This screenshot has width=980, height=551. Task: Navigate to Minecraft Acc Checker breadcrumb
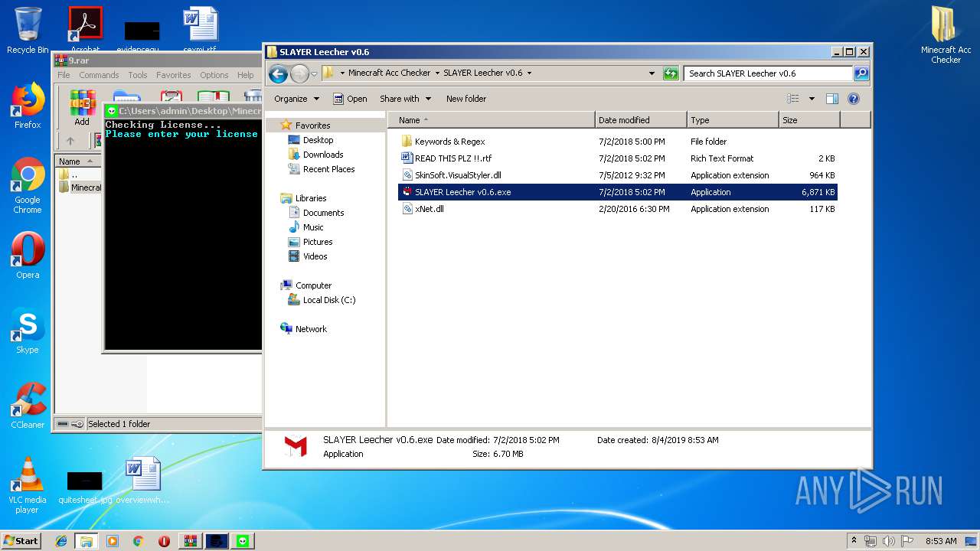point(389,73)
